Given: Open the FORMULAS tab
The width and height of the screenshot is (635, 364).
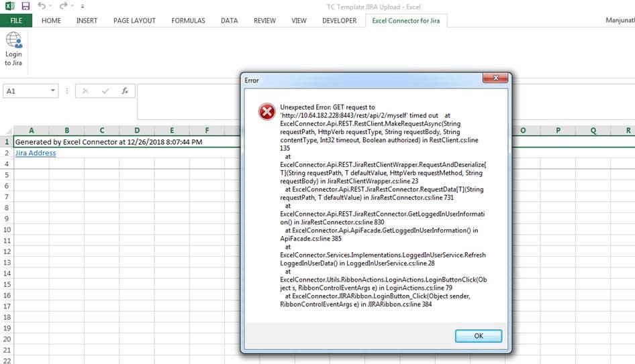Looking at the screenshot, I should pos(189,21).
